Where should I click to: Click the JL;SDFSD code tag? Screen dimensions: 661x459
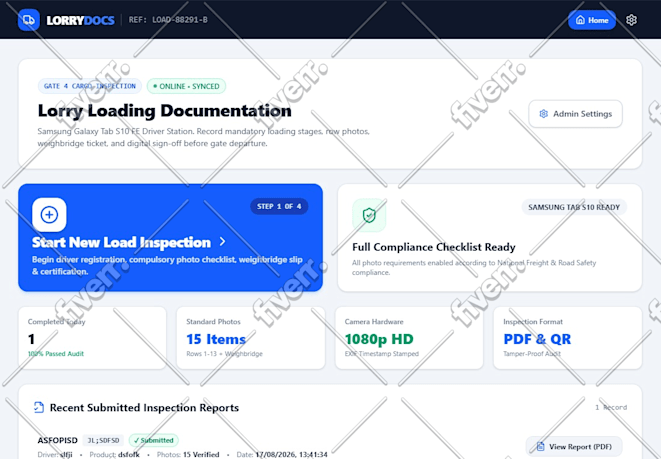103,440
